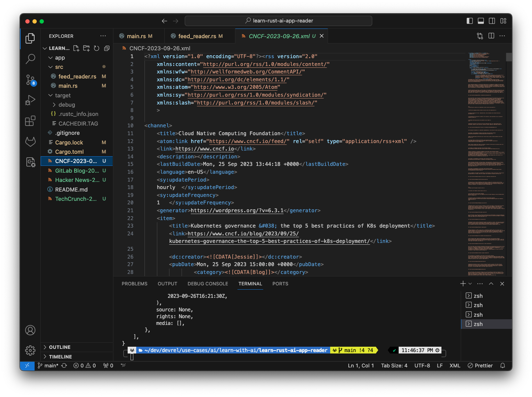532x397 pixels.
Task: Open the PROBLEMS panel tab
Action: pos(134,284)
